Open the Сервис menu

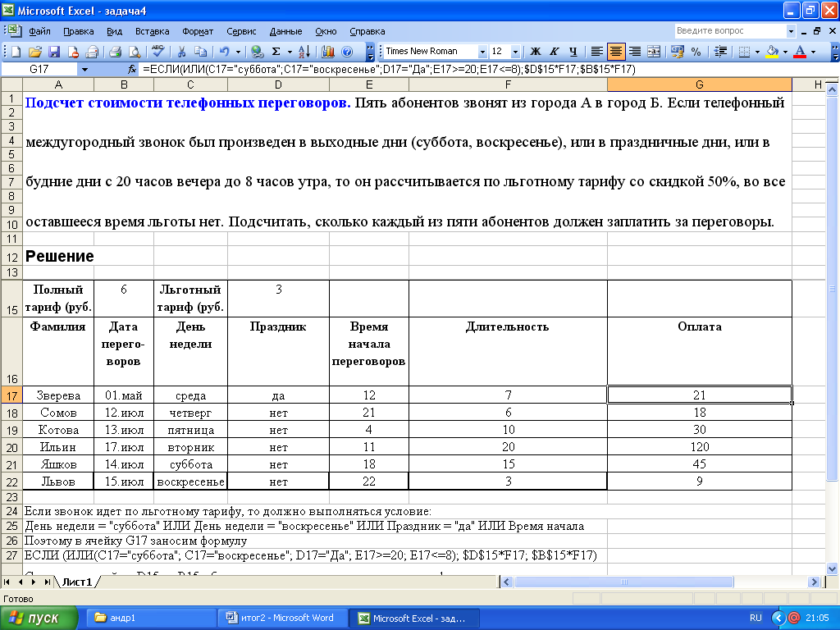pos(241,31)
